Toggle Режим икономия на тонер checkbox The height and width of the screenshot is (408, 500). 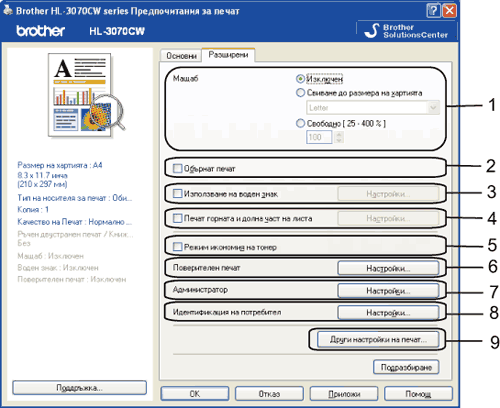pos(177,247)
